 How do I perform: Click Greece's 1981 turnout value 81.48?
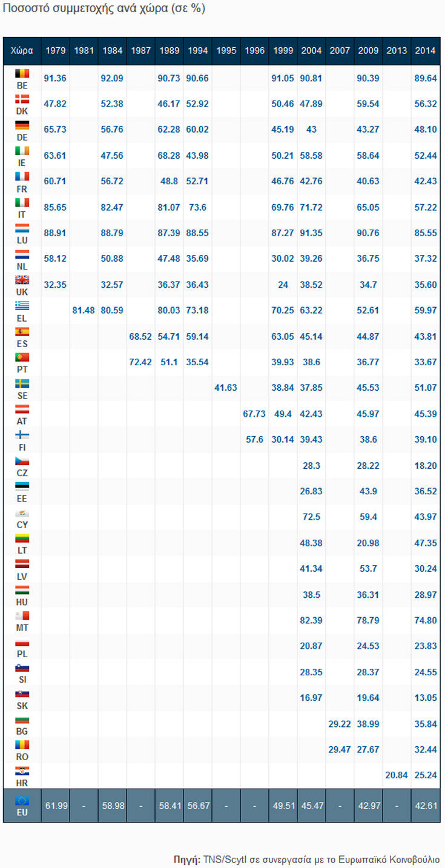point(84,311)
